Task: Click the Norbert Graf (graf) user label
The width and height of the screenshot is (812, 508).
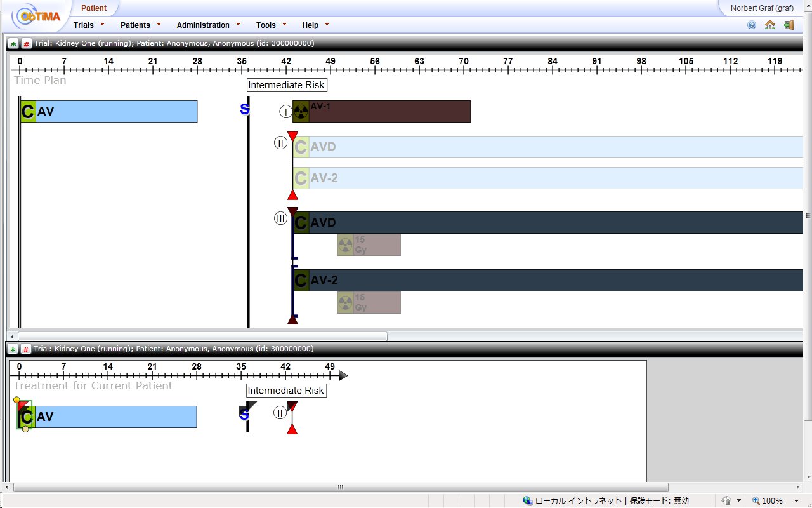Action: [x=762, y=8]
